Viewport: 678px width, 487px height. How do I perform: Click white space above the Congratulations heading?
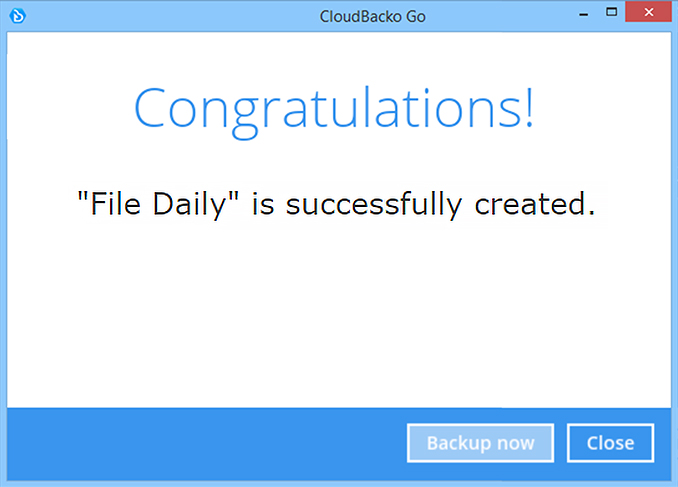click(339, 56)
